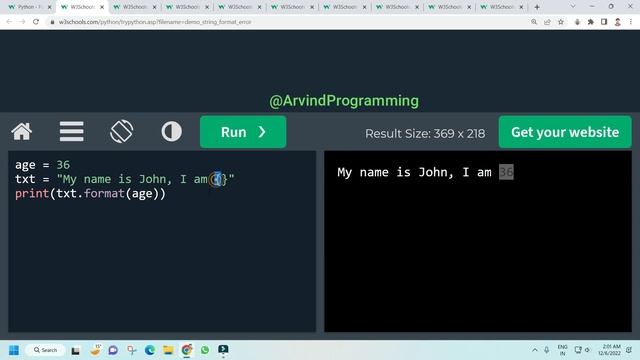Viewport: 640px width, 360px height.
Task: Open the zoom magnifier icon in the address bar
Action: tap(534, 22)
